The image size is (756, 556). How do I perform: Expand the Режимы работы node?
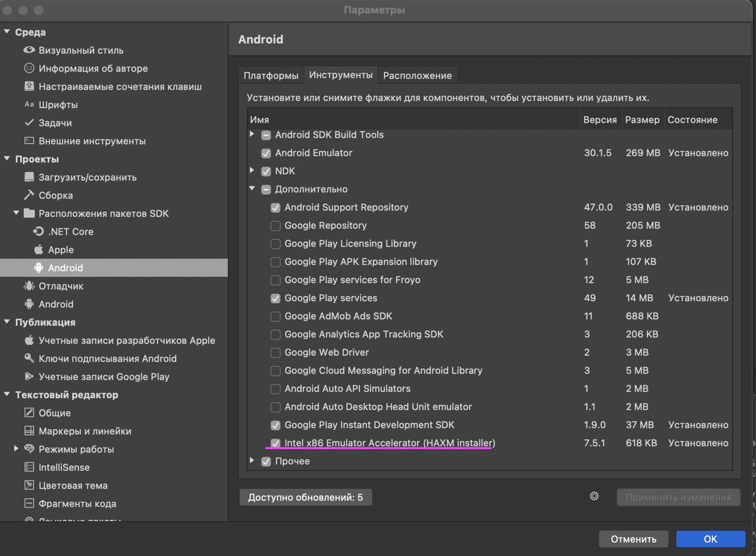click(x=17, y=449)
